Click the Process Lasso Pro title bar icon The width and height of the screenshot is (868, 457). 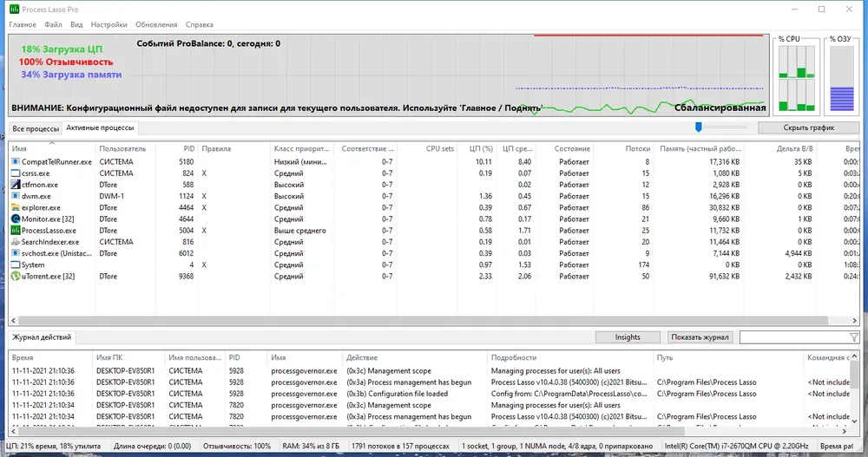pos(14,9)
